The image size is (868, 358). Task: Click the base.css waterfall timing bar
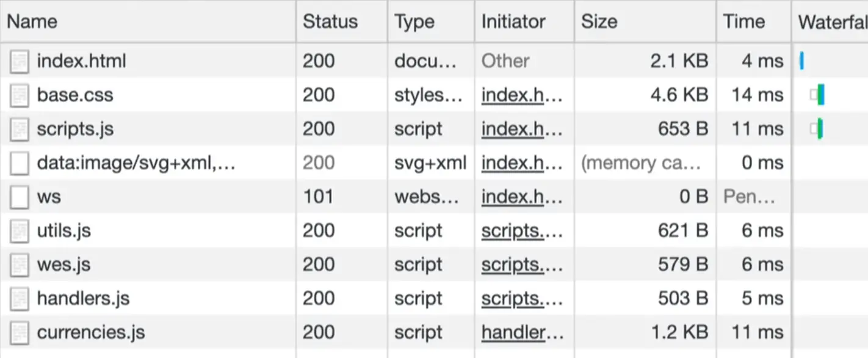click(820, 95)
